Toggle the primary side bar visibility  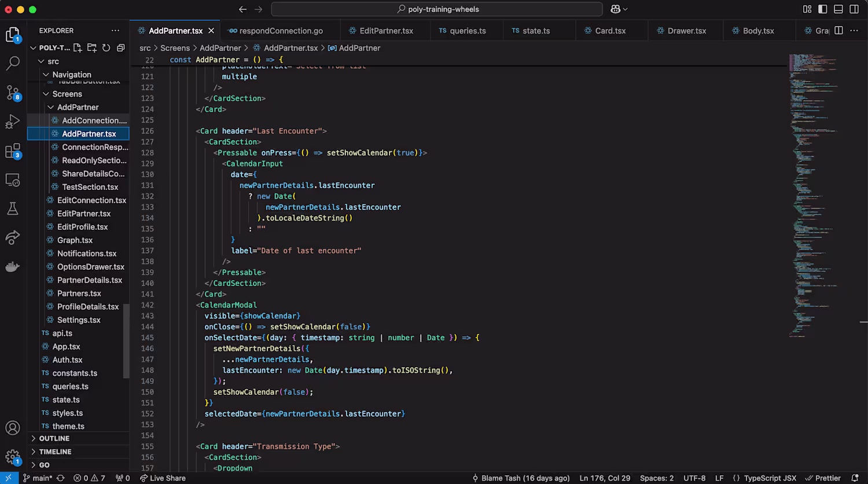coord(822,9)
